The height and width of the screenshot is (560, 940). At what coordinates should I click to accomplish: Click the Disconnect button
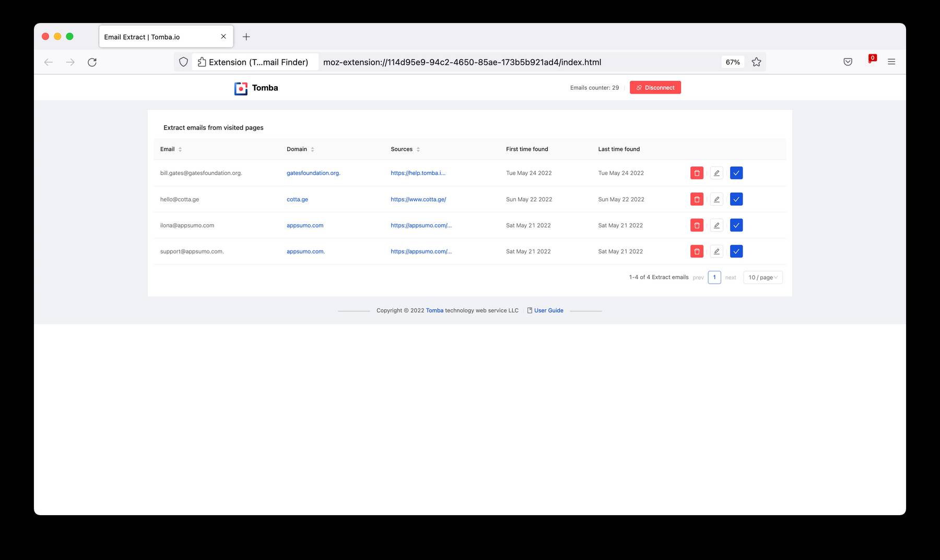coord(655,88)
